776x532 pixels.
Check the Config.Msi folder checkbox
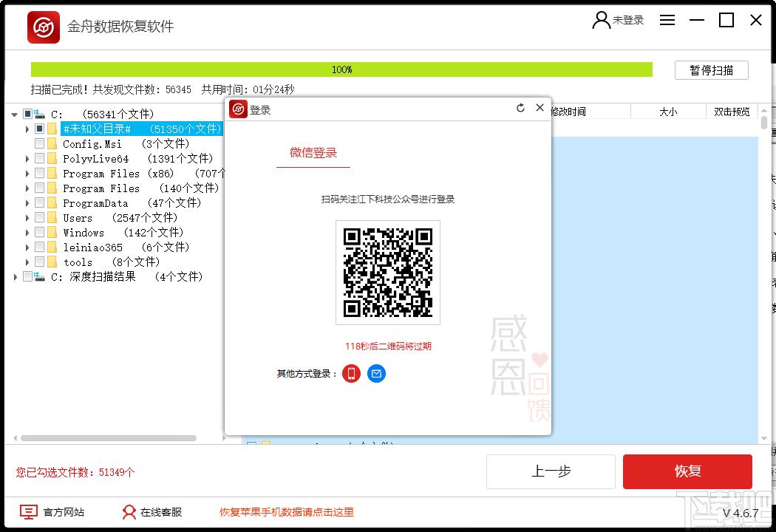tap(40, 143)
